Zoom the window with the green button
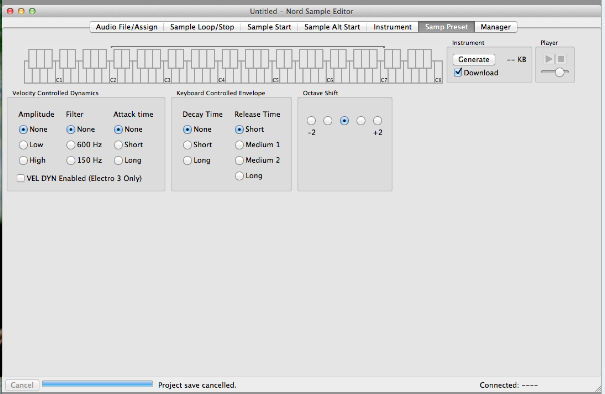 click(32, 11)
